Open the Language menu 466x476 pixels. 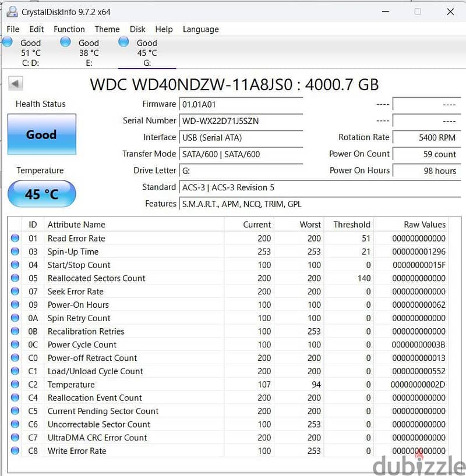[200, 30]
